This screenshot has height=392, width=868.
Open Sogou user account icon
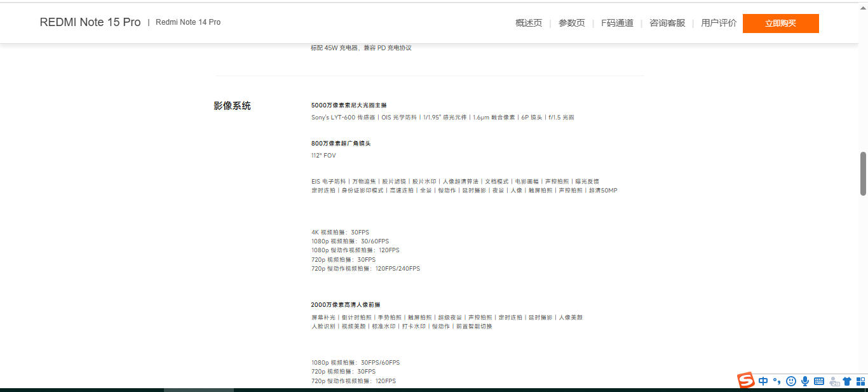coord(834,381)
